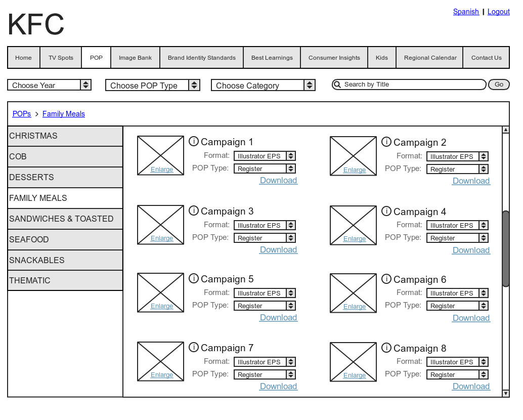Go to the Home tab
This screenshot has height=420, width=523.
[x=24, y=58]
